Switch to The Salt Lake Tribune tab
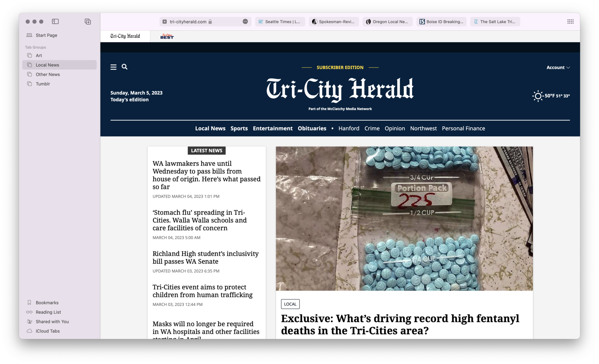599x364 pixels. [x=495, y=22]
